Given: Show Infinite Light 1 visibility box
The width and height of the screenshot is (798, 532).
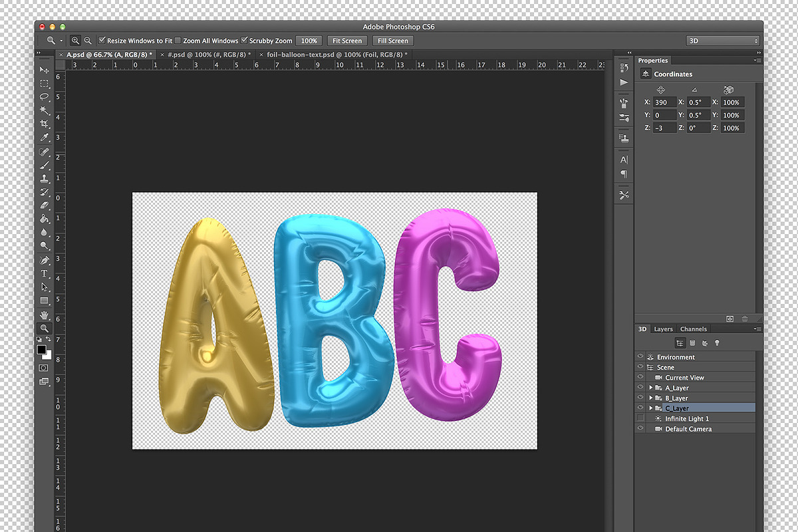Looking at the screenshot, I should pos(640,418).
